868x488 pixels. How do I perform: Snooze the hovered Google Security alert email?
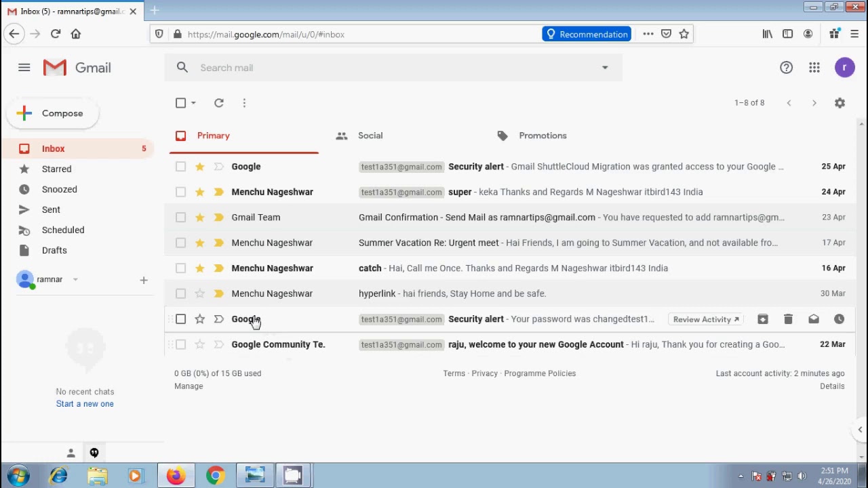coord(839,319)
